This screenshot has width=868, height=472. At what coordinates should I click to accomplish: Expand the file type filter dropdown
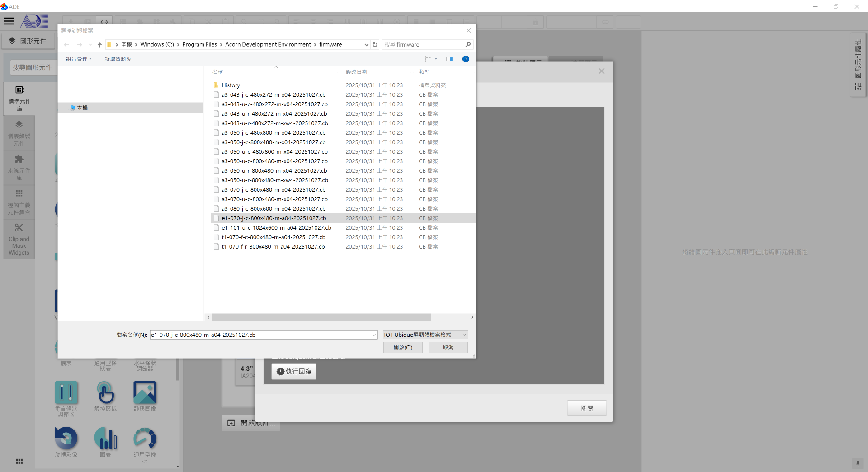coord(464,335)
